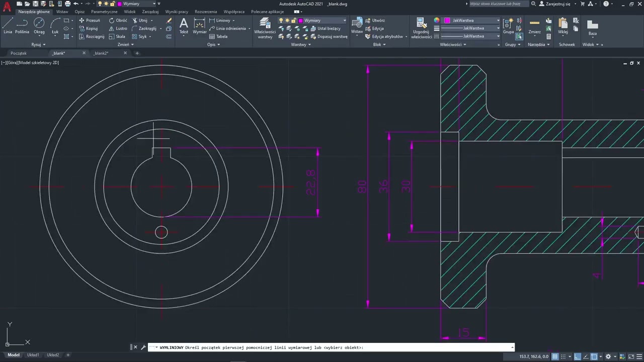Toggle clean screen icon in status bar
This screenshot has width=644, height=362.
(632, 356)
